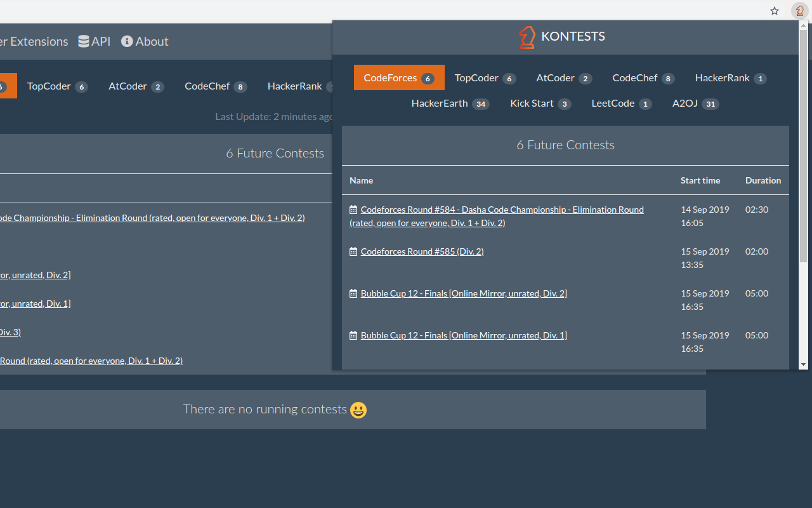Click the calendar icon beside Codeforces Round #585
812x508 pixels.
coord(353,251)
